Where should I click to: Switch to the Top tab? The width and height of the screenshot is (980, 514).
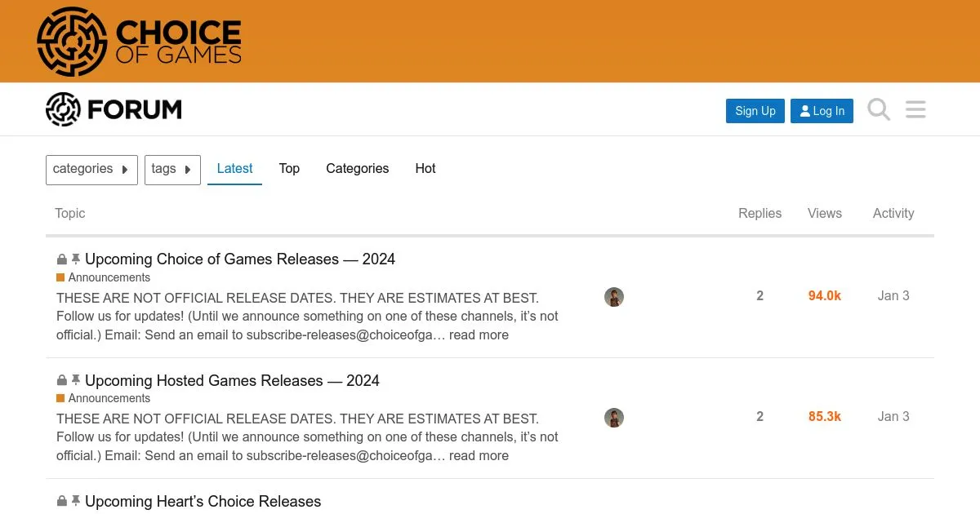(289, 169)
